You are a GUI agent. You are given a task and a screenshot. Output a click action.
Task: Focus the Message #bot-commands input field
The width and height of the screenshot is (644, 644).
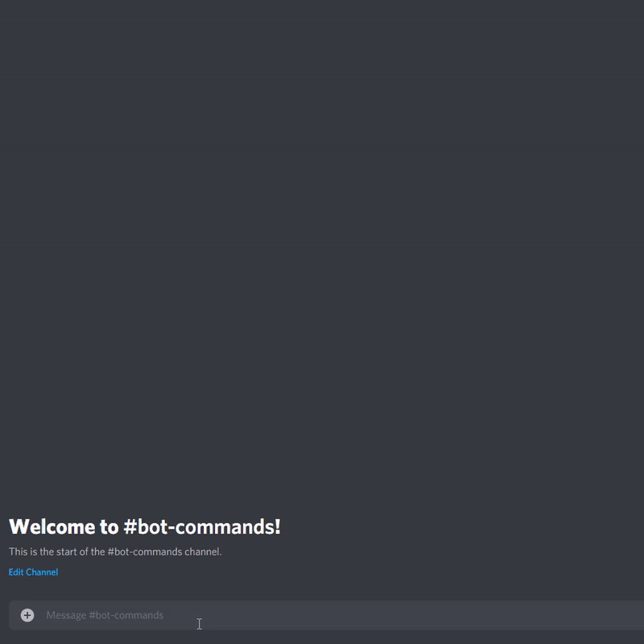click(x=327, y=615)
